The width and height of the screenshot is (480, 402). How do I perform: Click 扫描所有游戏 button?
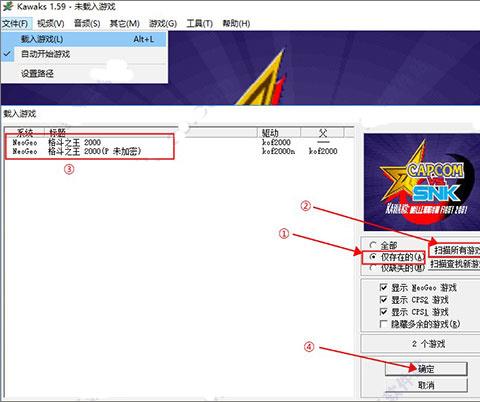point(455,250)
